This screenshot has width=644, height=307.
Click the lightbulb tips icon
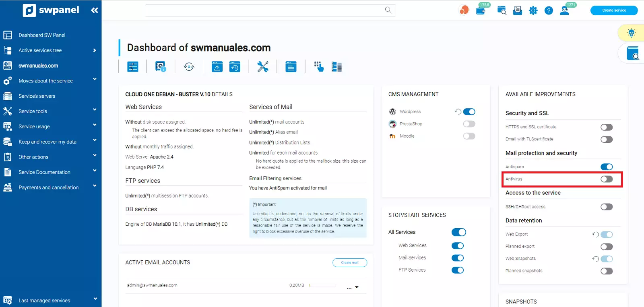point(631,33)
